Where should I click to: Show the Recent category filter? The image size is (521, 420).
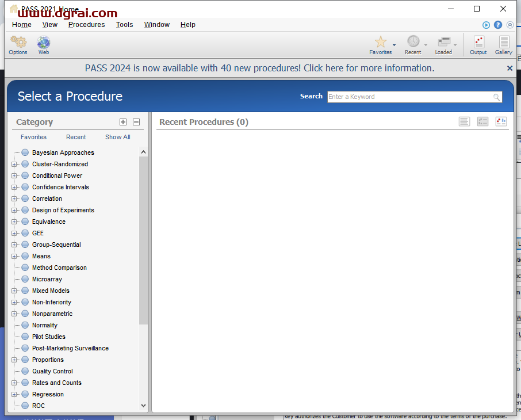click(x=76, y=137)
